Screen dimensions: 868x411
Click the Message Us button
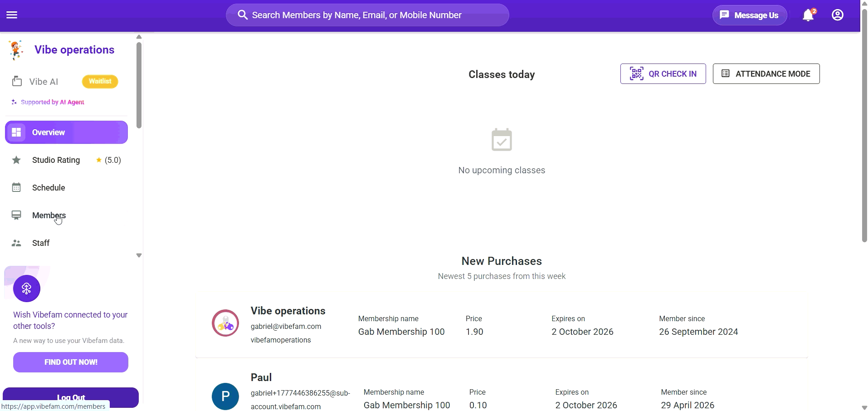750,15
